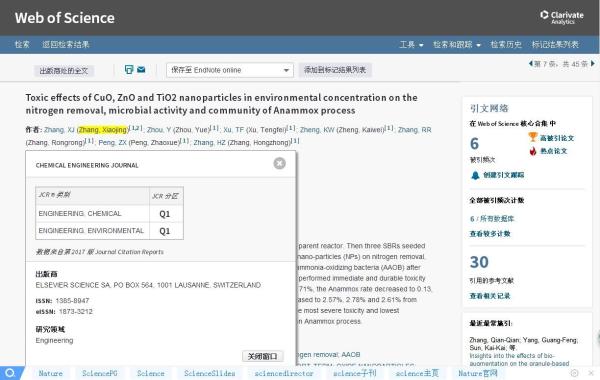This screenshot has height=380, width=600.
Task: Select the Nature bookmark tab
Action: (x=51, y=373)
